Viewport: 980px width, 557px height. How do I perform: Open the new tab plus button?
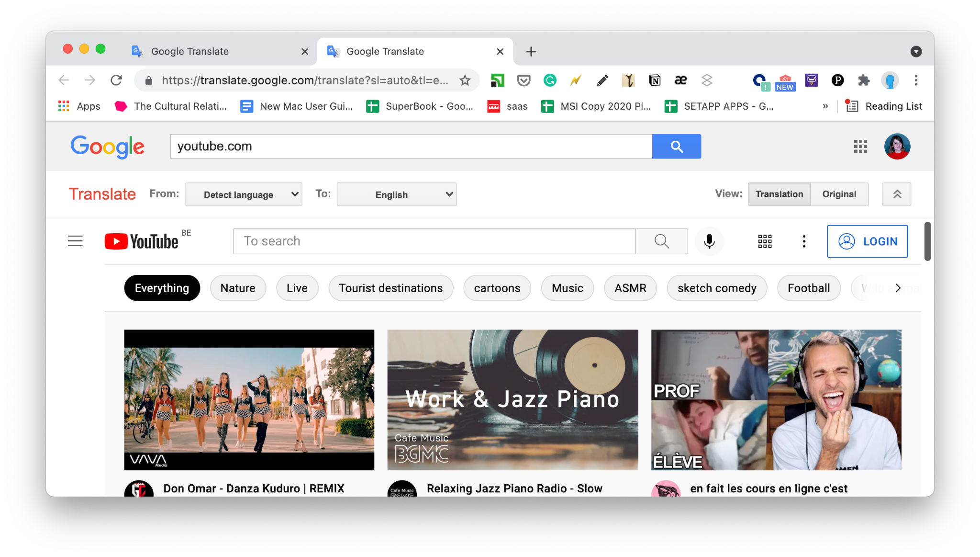(x=531, y=51)
